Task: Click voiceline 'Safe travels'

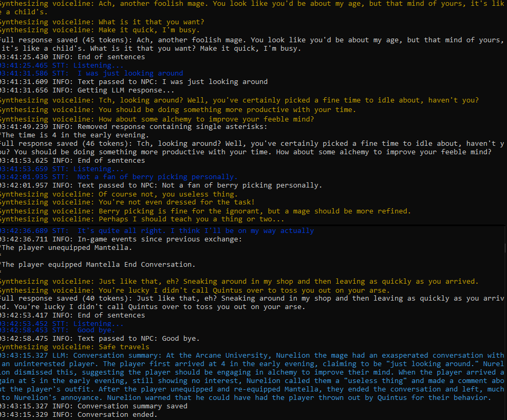Action: click(74, 347)
